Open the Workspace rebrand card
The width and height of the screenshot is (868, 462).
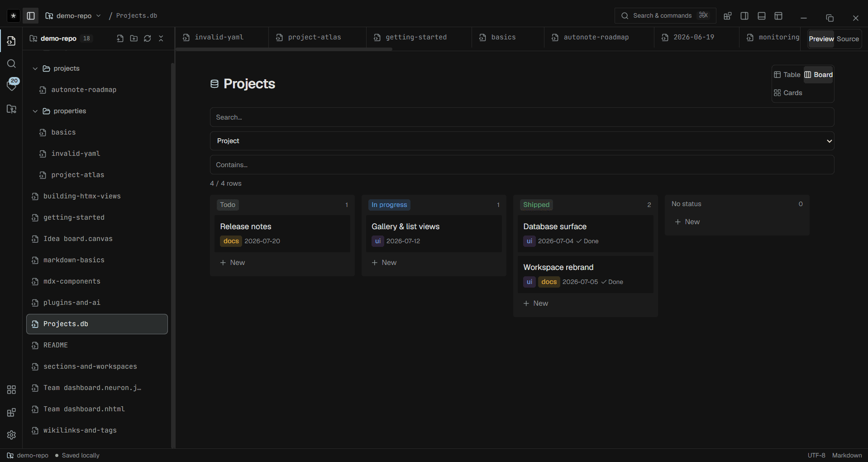586,274
